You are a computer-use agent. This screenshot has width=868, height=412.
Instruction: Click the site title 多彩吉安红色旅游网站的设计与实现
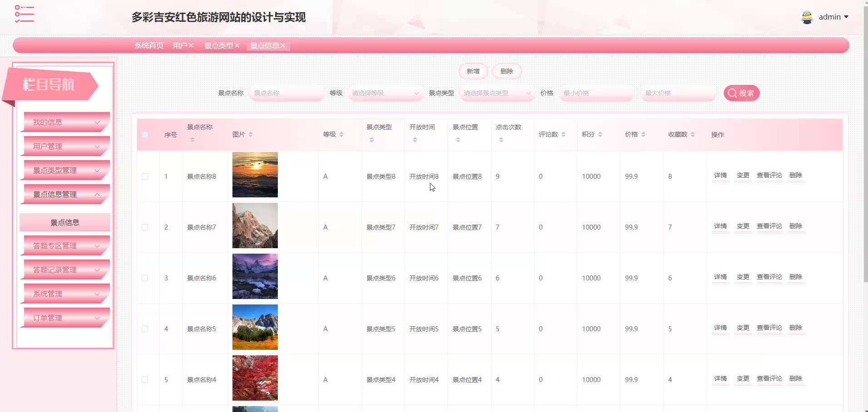click(219, 17)
